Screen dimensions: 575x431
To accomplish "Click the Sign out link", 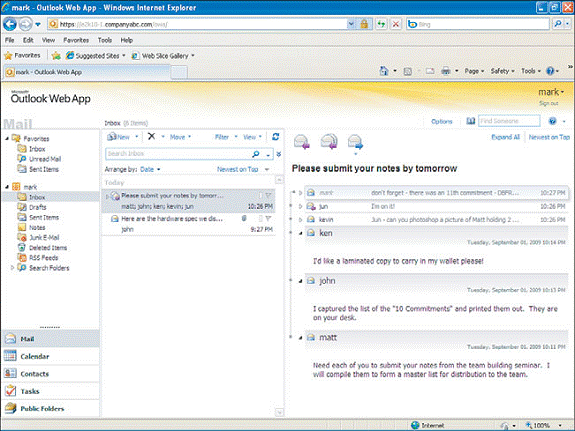I will 549,103.
